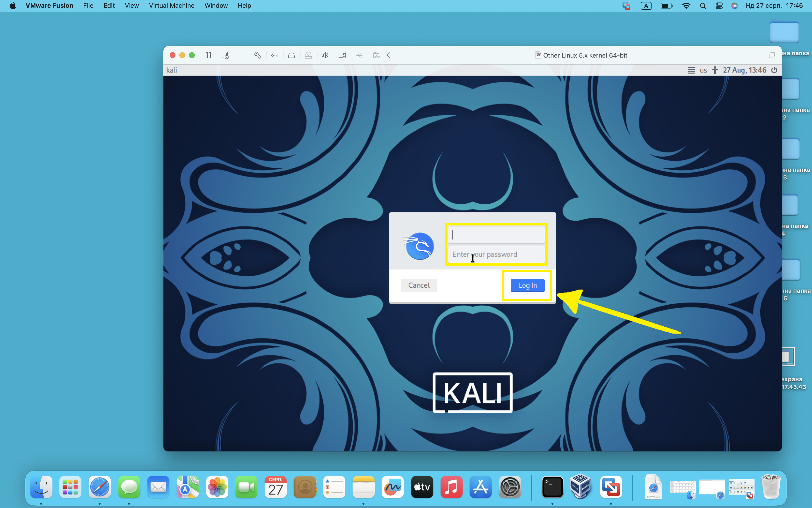Click the battery status icon
The width and height of the screenshot is (812, 508).
coord(667,6)
